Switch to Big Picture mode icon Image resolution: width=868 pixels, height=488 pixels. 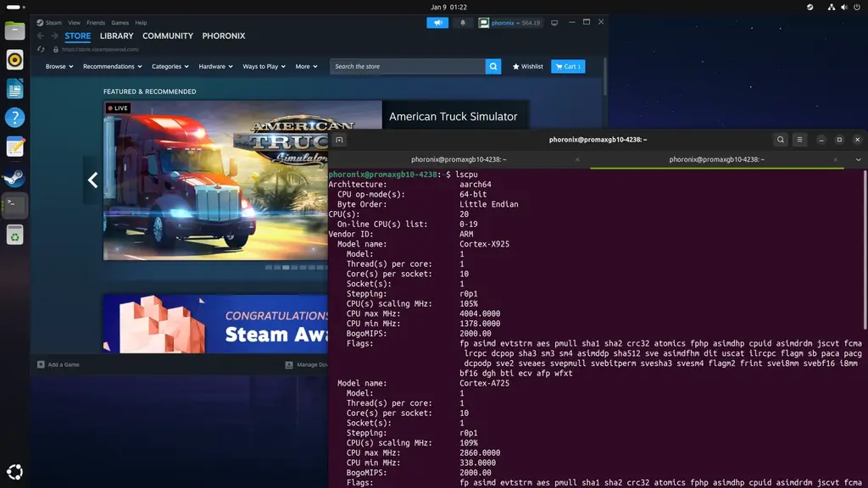554,23
